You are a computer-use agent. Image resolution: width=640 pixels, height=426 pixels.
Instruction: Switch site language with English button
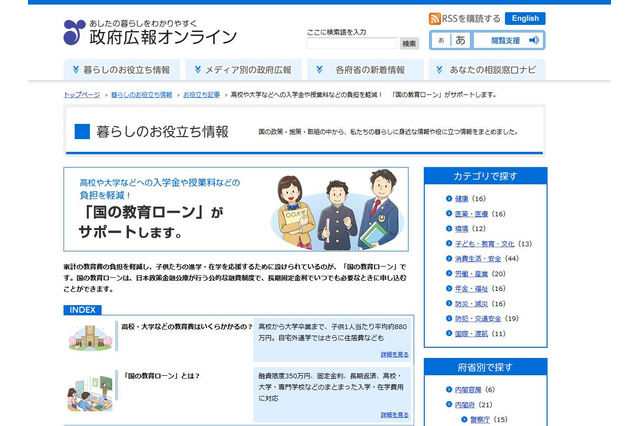[525, 18]
